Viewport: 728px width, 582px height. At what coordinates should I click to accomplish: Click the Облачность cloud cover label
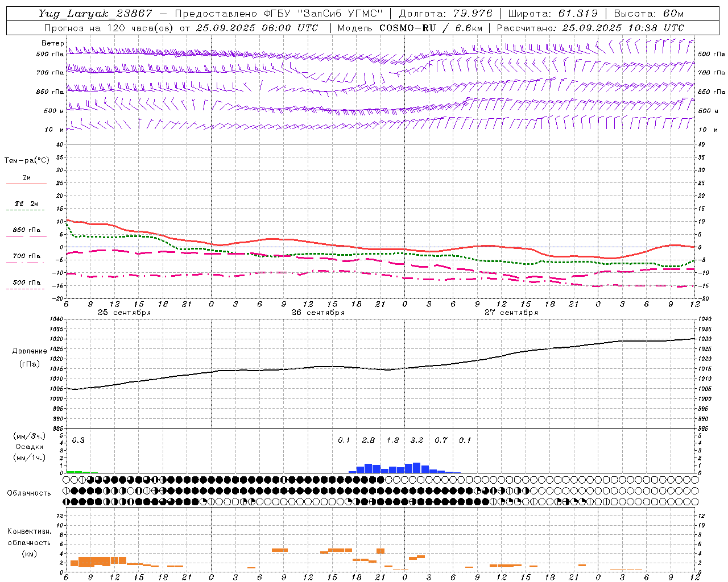click(x=29, y=493)
